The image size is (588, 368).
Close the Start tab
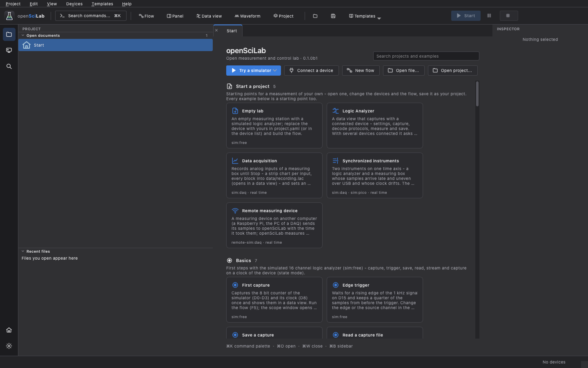click(216, 31)
